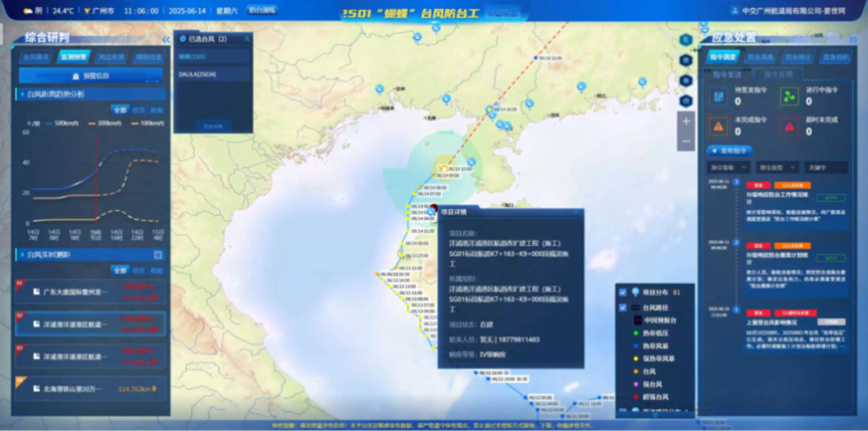Click the typhoon current-position icon on map
Image resolution: width=868 pixels, height=431 pixels.
[443, 168]
